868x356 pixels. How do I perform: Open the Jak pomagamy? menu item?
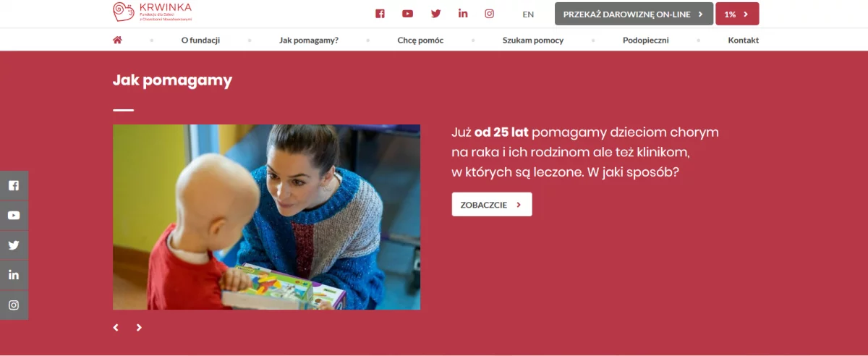pos(309,41)
